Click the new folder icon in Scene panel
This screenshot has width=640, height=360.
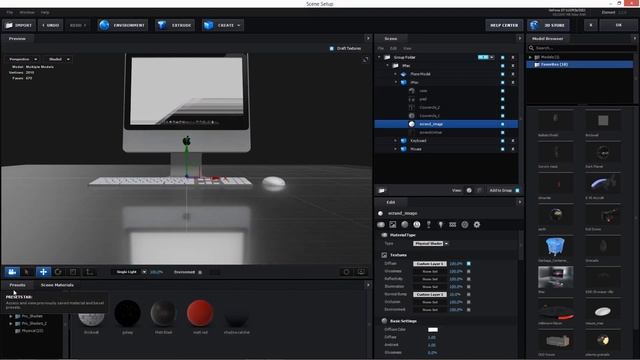pos(382,191)
